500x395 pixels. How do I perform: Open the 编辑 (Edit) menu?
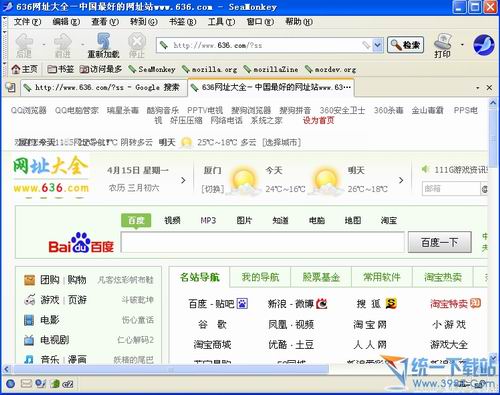pos(66,22)
